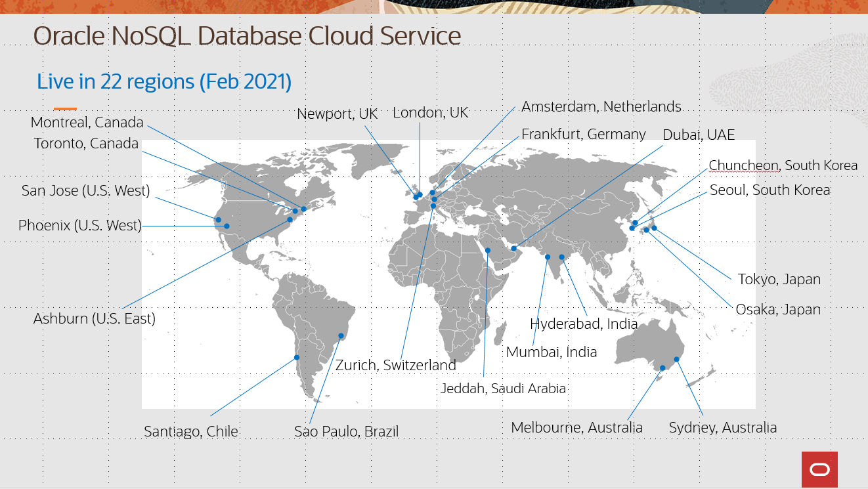Click the "Toronto, Canada" label
The width and height of the screenshot is (868, 489).
click(87, 144)
